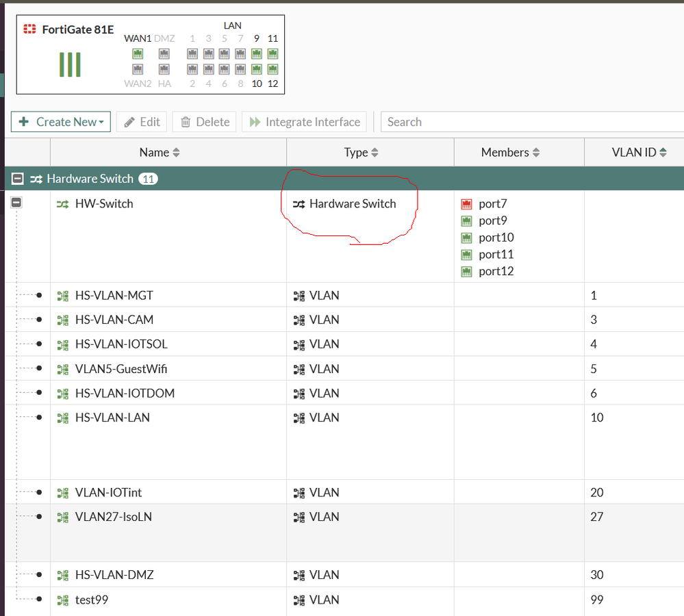
Task: Click the WAN1 port icon in faceplate
Action: [x=138, y=53]
